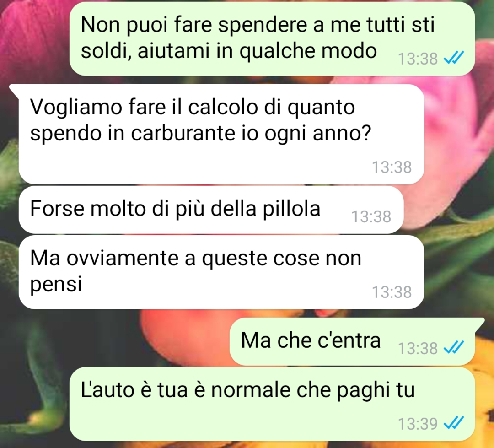Screen dimensions: 494x448
Task: Tap the 13:38 timestamp on the first sent message
Action: click(418, 59)
